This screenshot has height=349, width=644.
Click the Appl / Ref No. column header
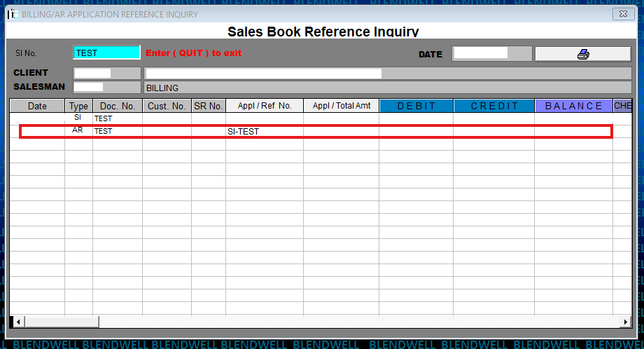click(265, 106)
